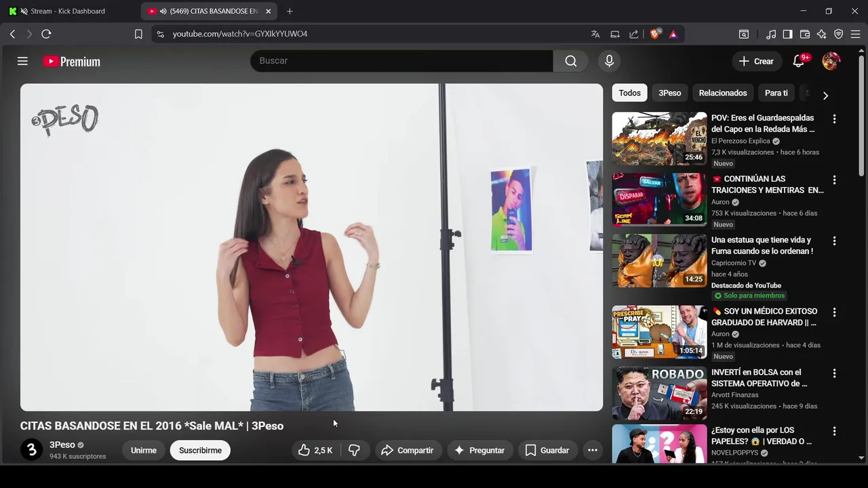Image resolution: width=868 pixels, height=488 pixels.
Task: Open the tab search icon in toolbar
Action: [x=744, y=34]
